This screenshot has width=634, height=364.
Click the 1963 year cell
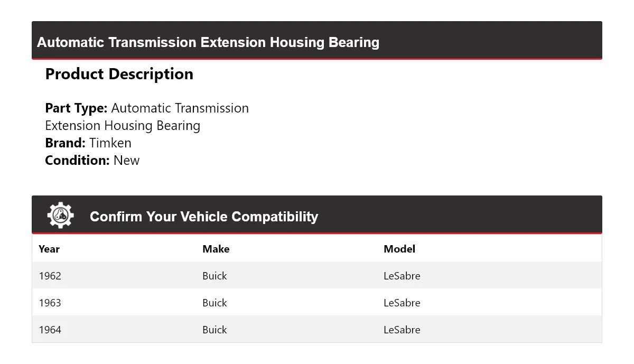[x=50, y=303]
